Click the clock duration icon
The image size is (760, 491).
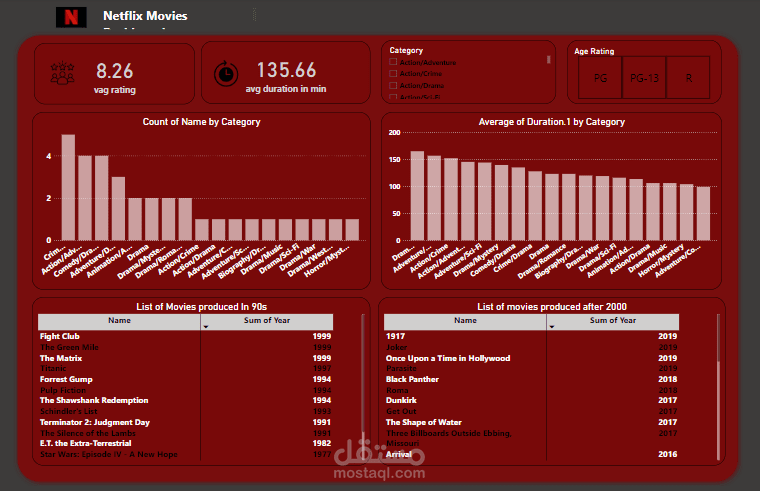pyautogui.click(x=226, y=74)
